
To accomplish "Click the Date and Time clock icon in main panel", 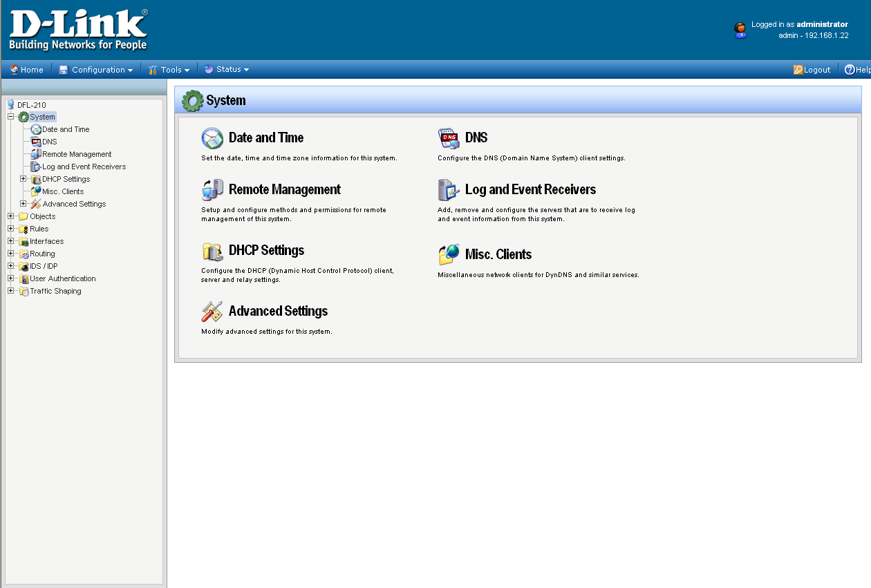I will click(212, 138).
